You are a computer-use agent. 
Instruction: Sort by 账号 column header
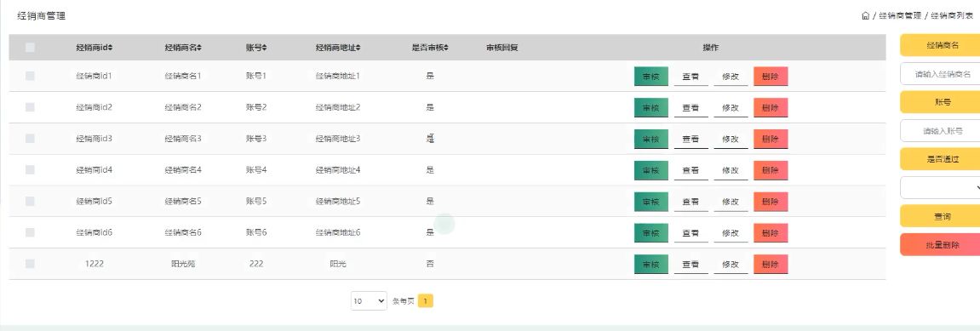click(256, 48)
